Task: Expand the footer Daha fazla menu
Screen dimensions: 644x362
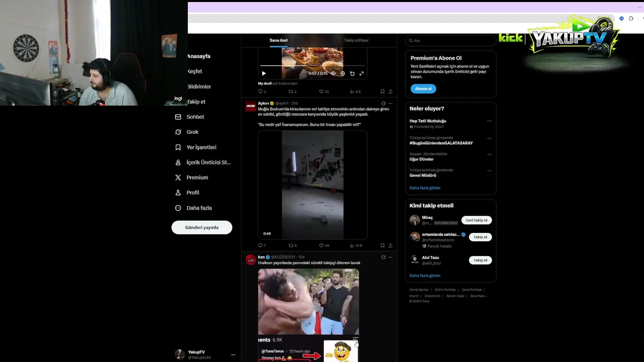Action: click(x=478, y=296)
